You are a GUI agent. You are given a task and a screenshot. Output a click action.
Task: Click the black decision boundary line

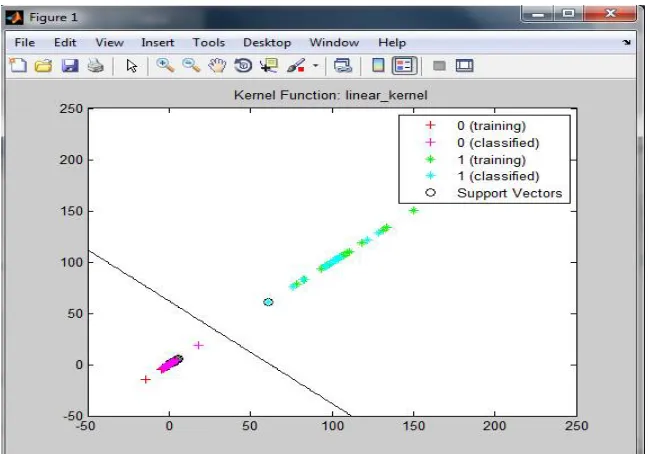[x=220, y=333]
